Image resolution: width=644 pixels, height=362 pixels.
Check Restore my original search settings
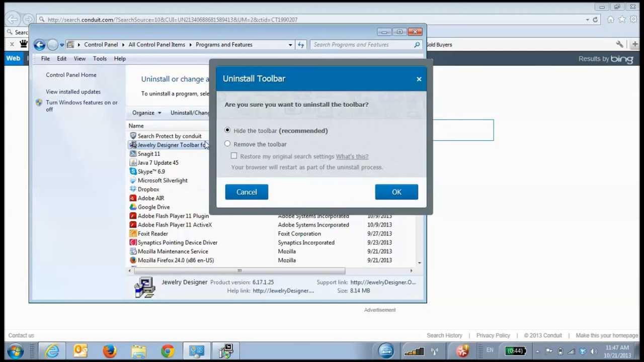coord(234,156)
